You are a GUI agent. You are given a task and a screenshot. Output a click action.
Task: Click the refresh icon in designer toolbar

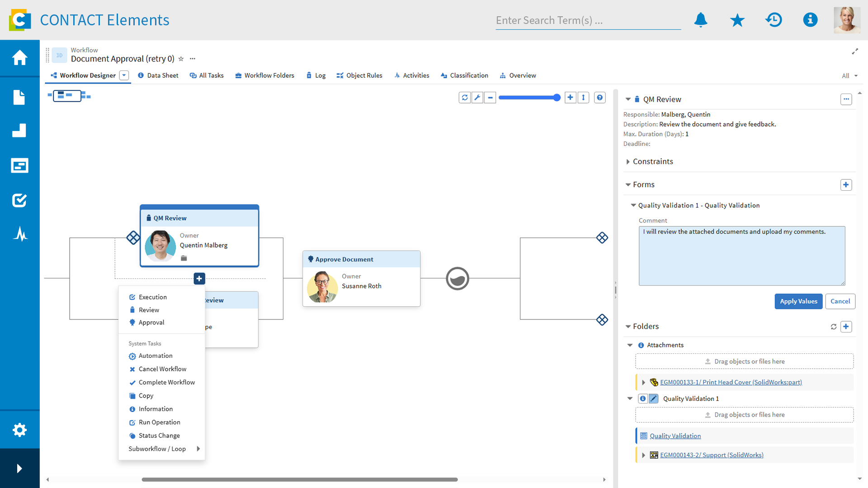click(464, 98)
